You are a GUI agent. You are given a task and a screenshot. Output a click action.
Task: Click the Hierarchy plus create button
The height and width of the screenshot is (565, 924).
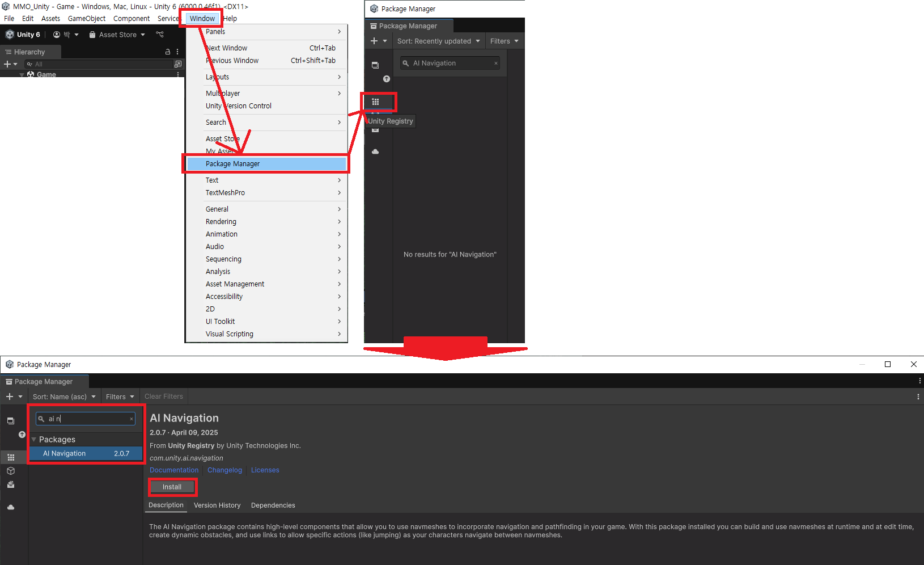click(x=10, y=64)
